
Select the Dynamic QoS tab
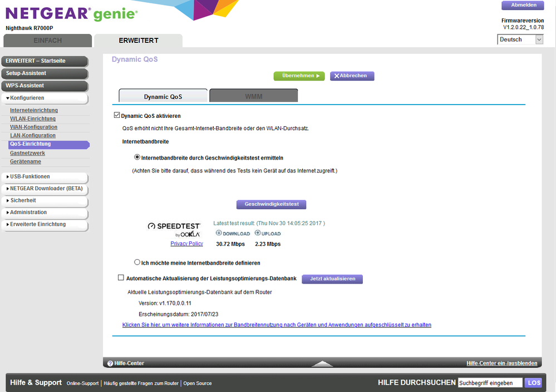[163, 96]
